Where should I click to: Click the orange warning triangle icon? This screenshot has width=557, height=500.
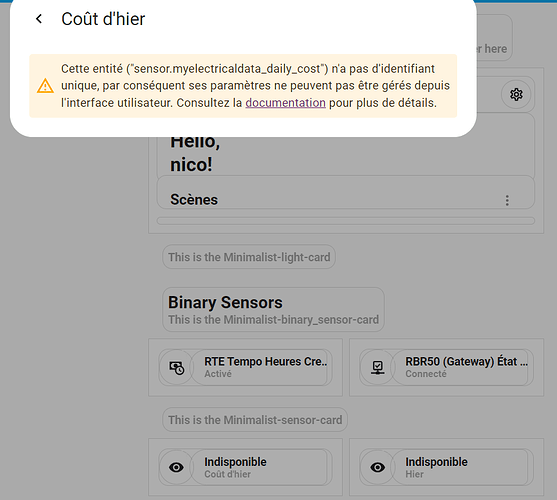pyautogui.click(x=45, y=86)
